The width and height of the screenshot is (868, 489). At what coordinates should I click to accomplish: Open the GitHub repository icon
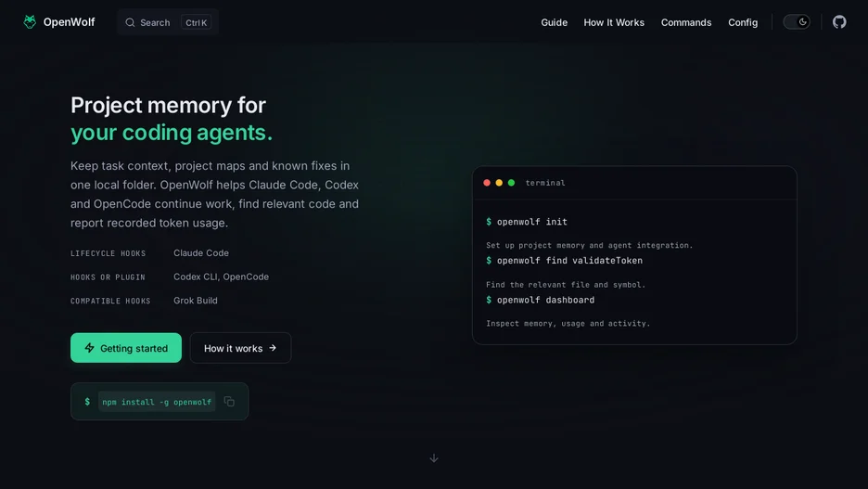click(839, 22)
